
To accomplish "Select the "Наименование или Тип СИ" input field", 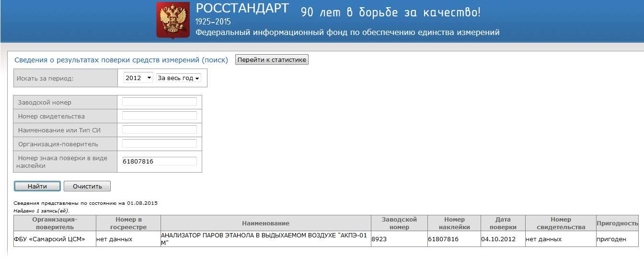I will [x=160, y=129].
